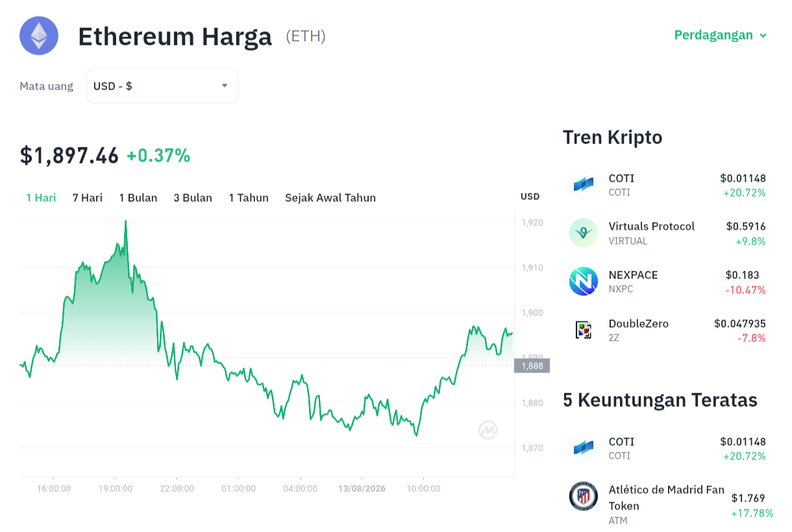Click COTI icon under 5 Keuntungan Teratas
The height and width of the screenshot is (532, 792).
(x=584, y=448)
